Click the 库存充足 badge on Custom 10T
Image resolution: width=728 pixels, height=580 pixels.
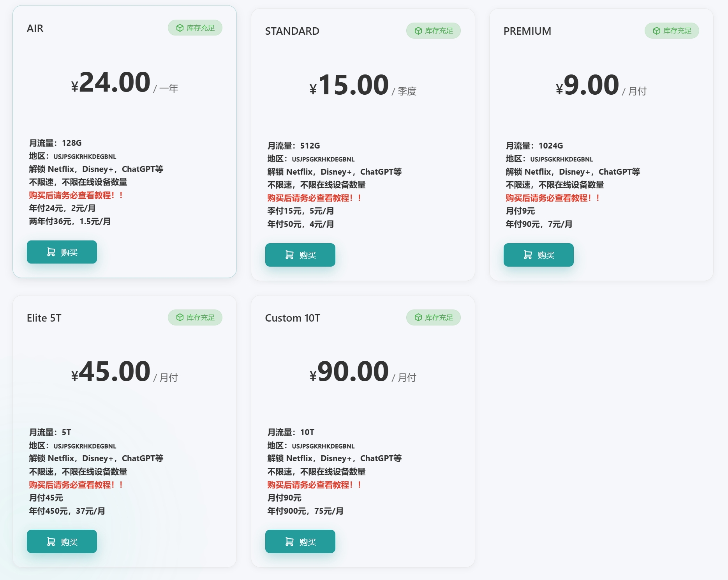[x=433, y=317]
